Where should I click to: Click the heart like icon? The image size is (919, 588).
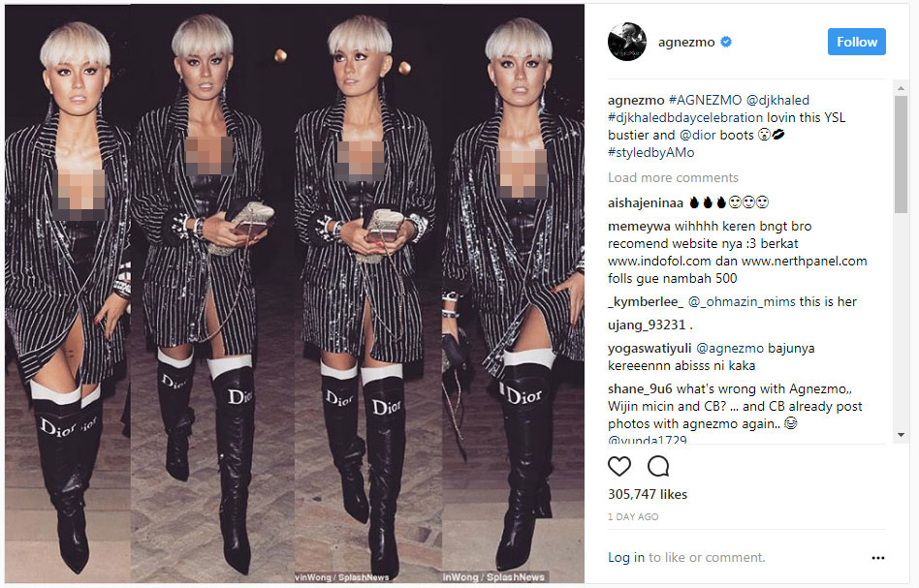[618, 467]
